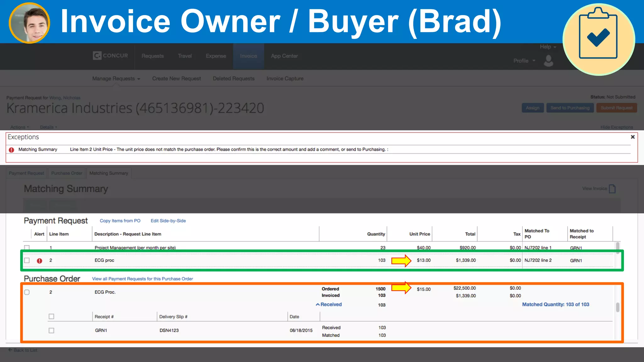The image size is (644, 362).
Task: Go to Create New Request
Action: click(x=176, y=79)
